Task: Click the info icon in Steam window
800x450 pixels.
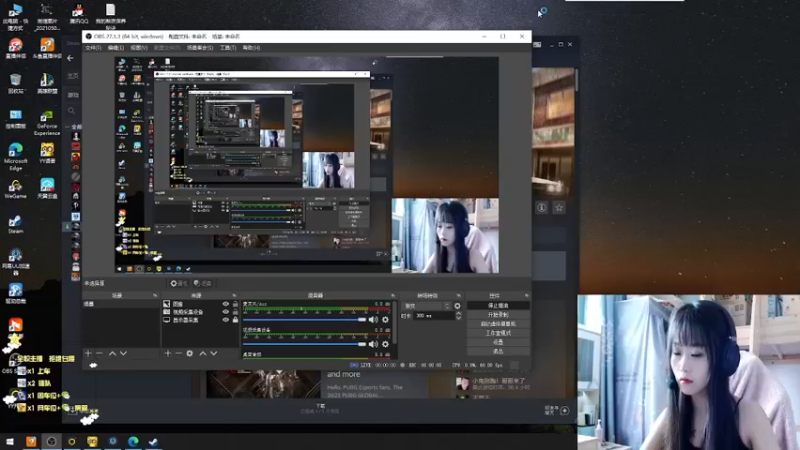Action: tap(542, 208)
